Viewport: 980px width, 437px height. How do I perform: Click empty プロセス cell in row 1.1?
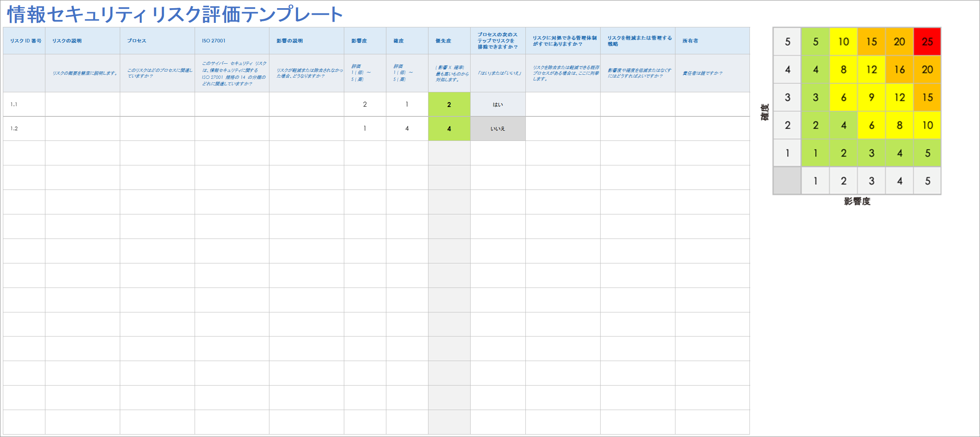click(157, 104)
